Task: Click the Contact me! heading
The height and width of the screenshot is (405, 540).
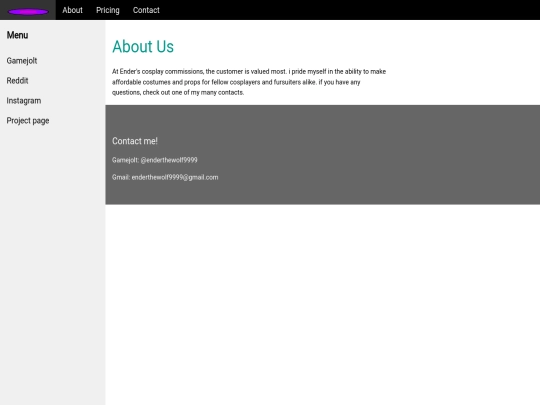Action: pos(135,141)
